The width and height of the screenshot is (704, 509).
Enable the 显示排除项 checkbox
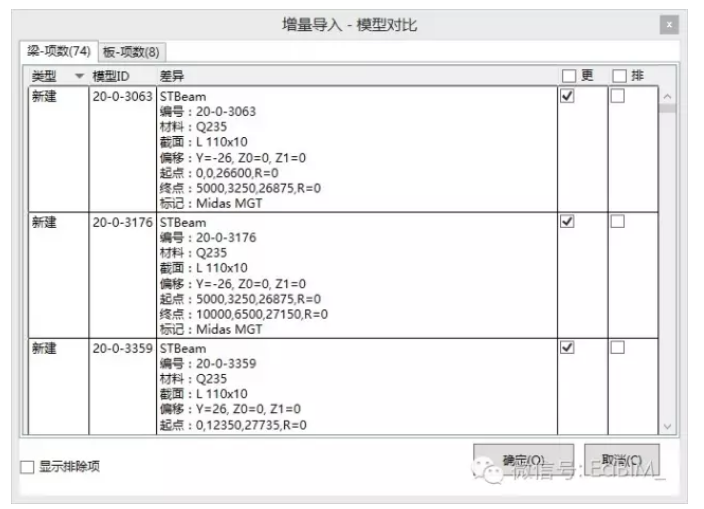point(27,467)
